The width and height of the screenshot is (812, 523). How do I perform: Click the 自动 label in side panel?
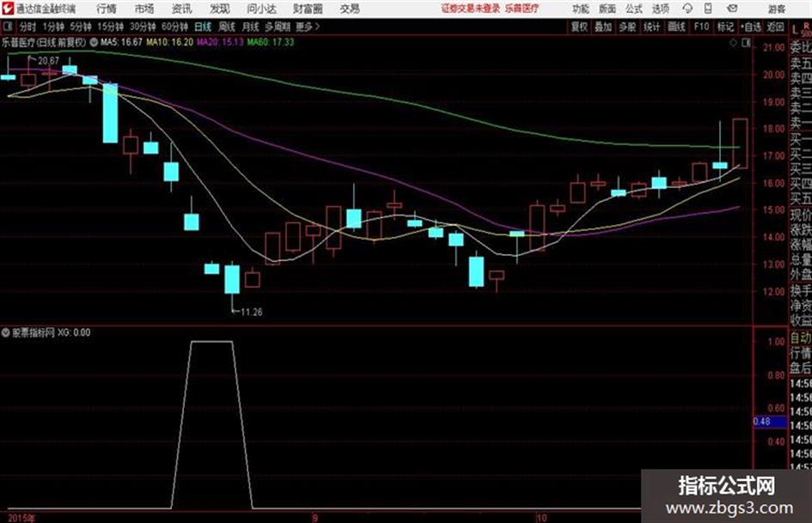801,338
